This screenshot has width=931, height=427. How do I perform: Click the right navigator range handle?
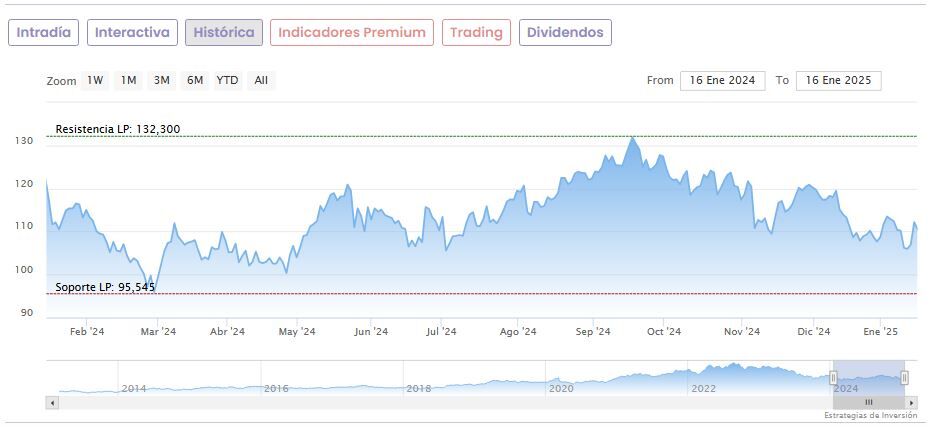(904, 377)
